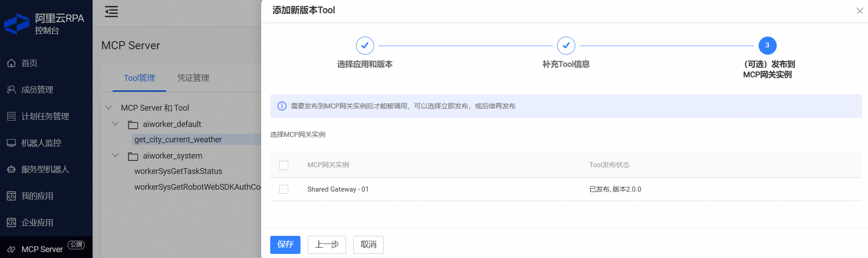
Task: Open 企业应用 code icon in sidebar
Action: click(x=11, y=222)
